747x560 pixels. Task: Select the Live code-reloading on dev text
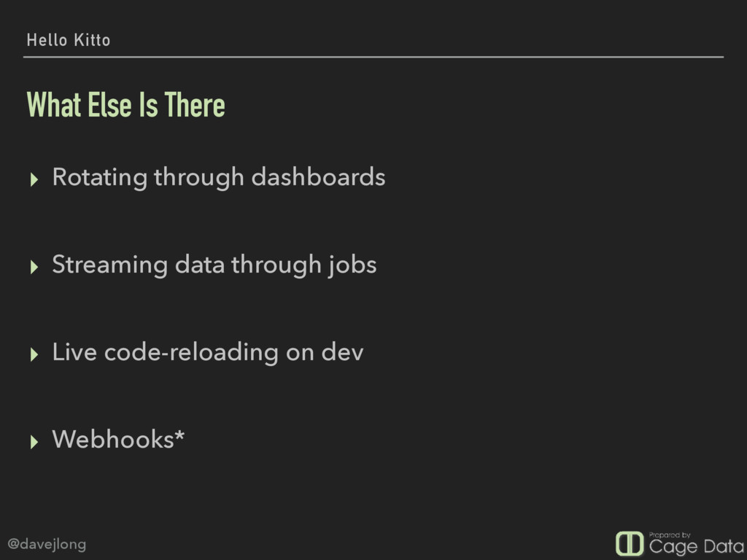coord(208,353)
